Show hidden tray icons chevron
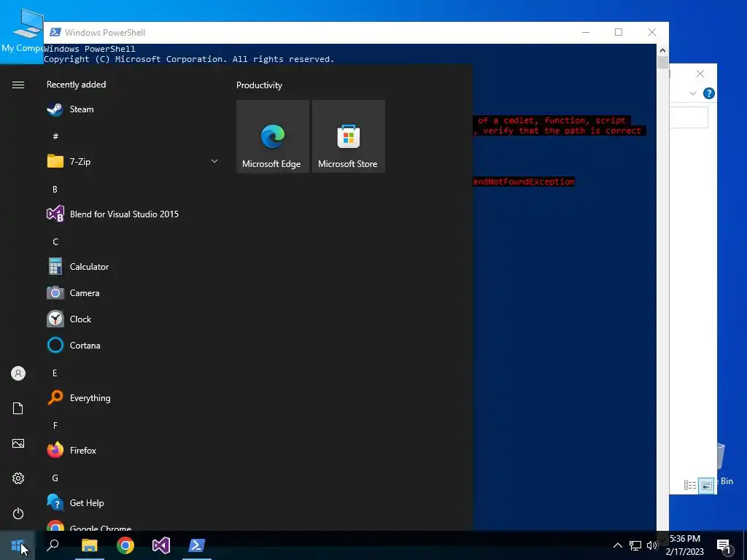Viewport: 747px width, 560px height. (617, 545)
